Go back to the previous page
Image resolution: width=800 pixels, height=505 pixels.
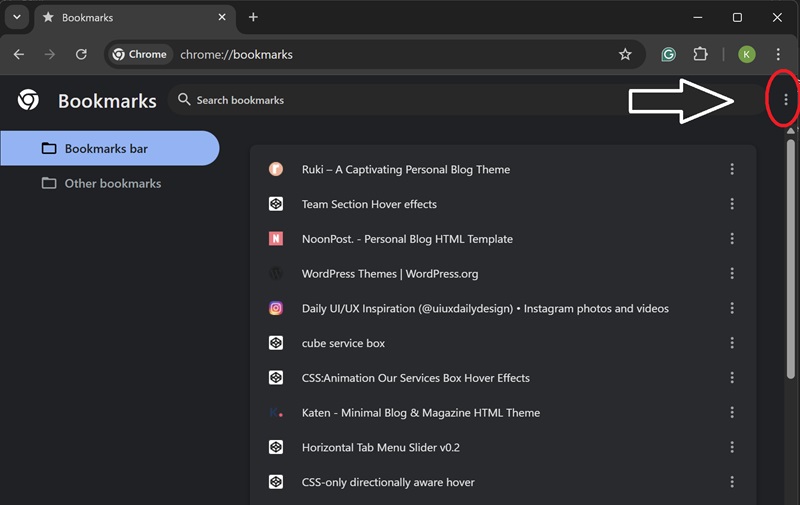pyautogui.click(x=19, y=55)
